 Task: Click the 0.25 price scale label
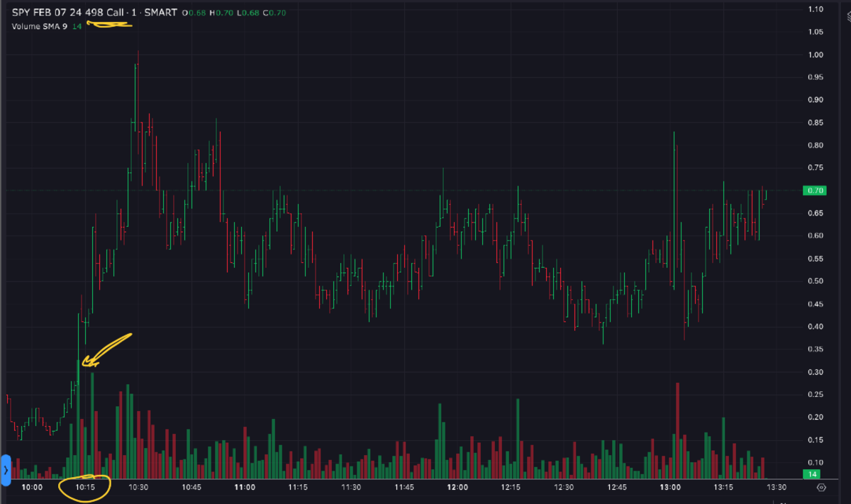[815, 395]
